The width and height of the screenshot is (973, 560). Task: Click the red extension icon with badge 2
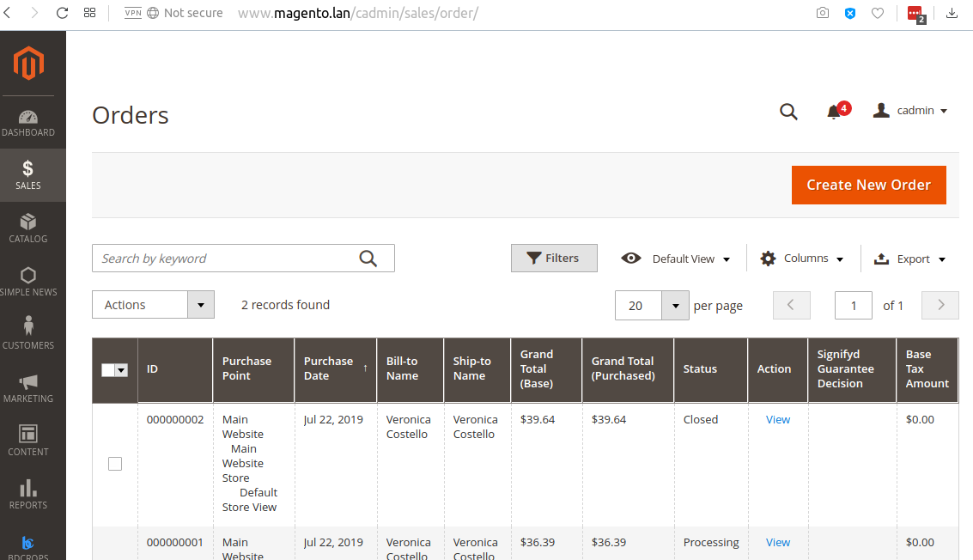916,14
